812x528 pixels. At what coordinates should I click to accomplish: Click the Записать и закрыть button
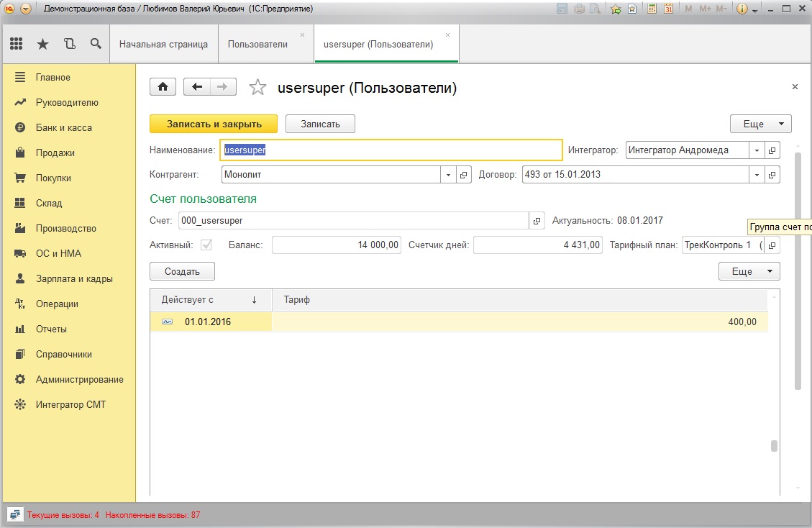(214, 124)
